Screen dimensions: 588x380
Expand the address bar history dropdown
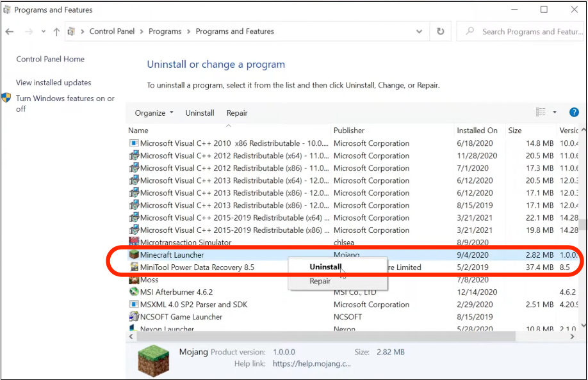point(419,31)
